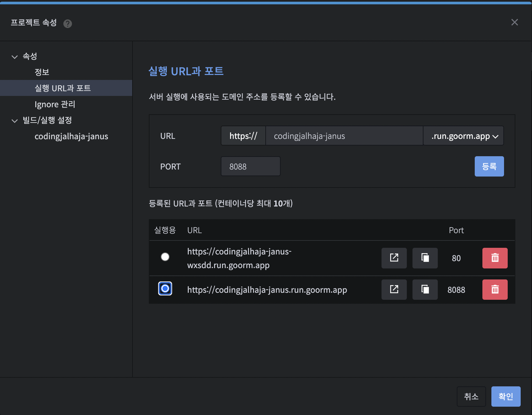Collapse the 속성 tree section
Image resolution: width=532 pixels, height=415 pixels.
15,57
